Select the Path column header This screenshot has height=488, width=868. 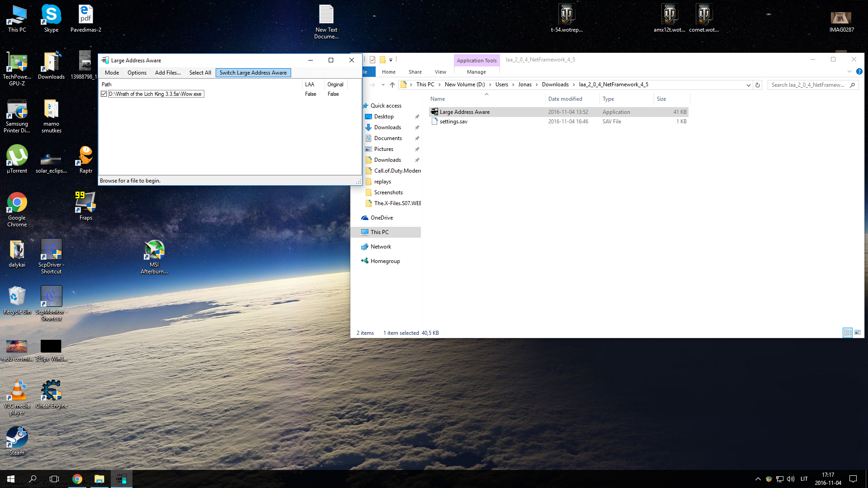pyautogui.click(x=201, y=84)
